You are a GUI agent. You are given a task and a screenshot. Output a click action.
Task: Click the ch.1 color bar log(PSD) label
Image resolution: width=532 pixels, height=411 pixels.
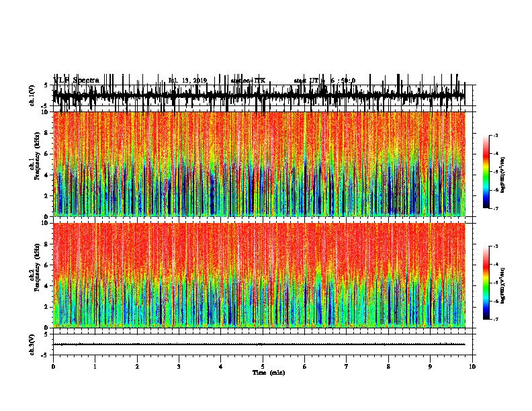pyautogui.click(x=503, y=175)
